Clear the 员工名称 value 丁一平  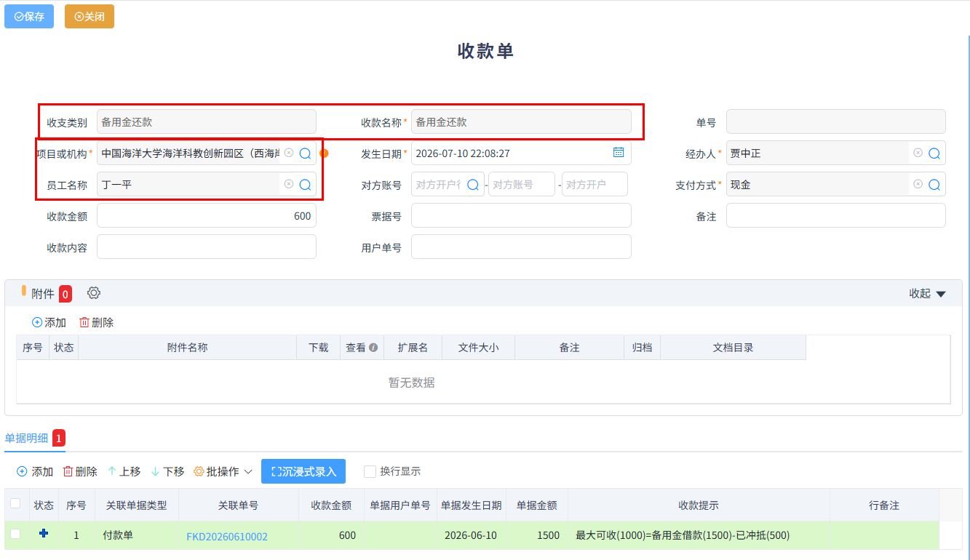(289, 184)
